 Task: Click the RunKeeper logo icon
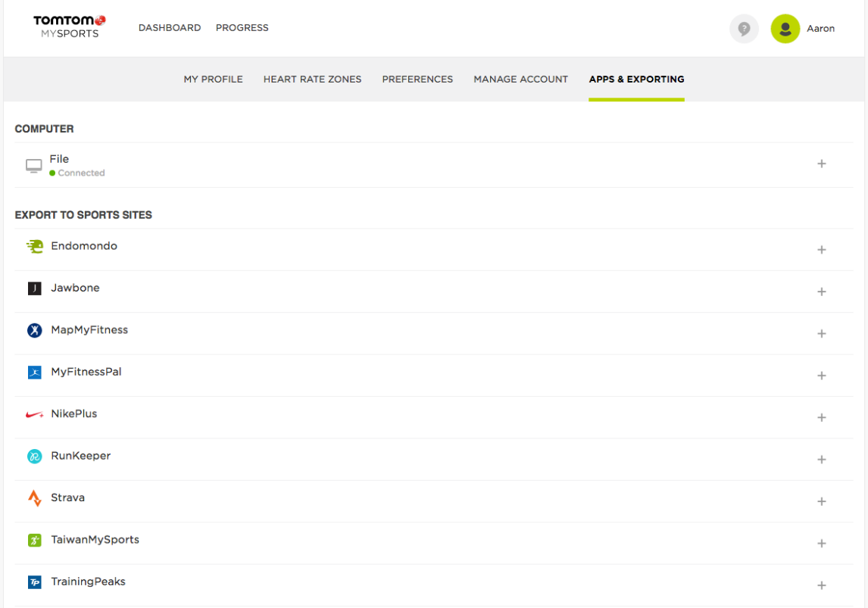click(x=34, y=457)
